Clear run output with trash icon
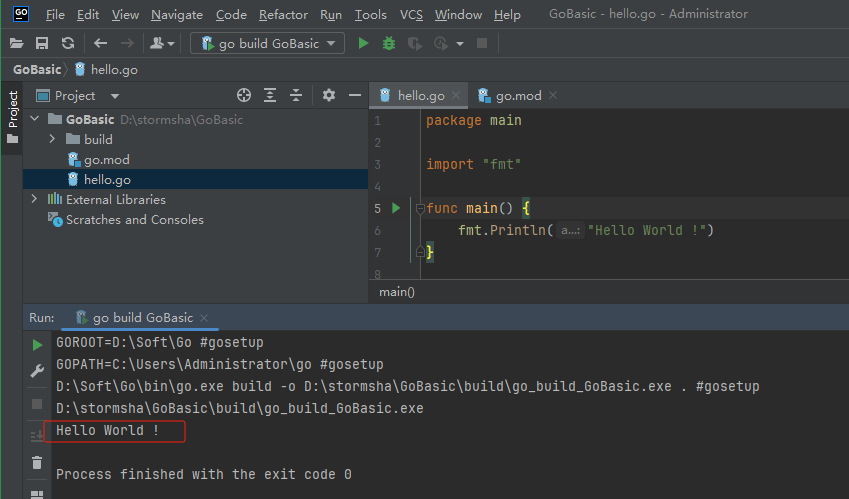The image size is (849, 499). point(37,462)
